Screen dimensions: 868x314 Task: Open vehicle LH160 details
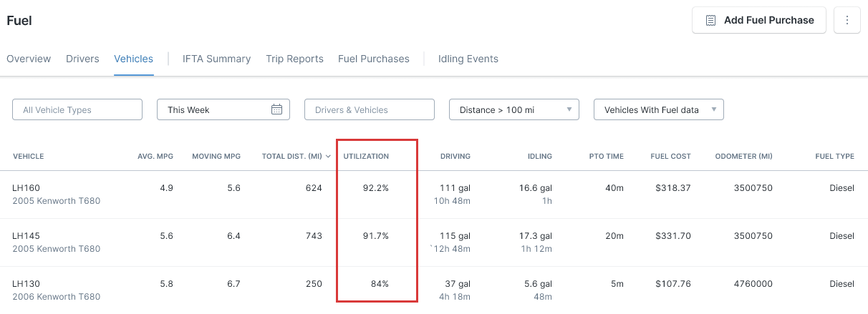(x=26, y=188)
